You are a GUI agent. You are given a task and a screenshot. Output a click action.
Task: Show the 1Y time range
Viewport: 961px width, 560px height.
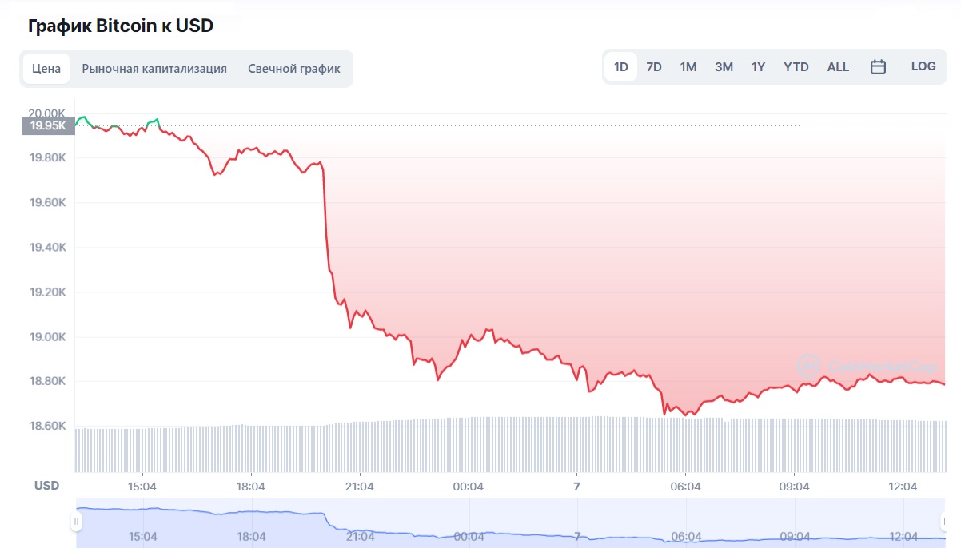coord(758,67)
